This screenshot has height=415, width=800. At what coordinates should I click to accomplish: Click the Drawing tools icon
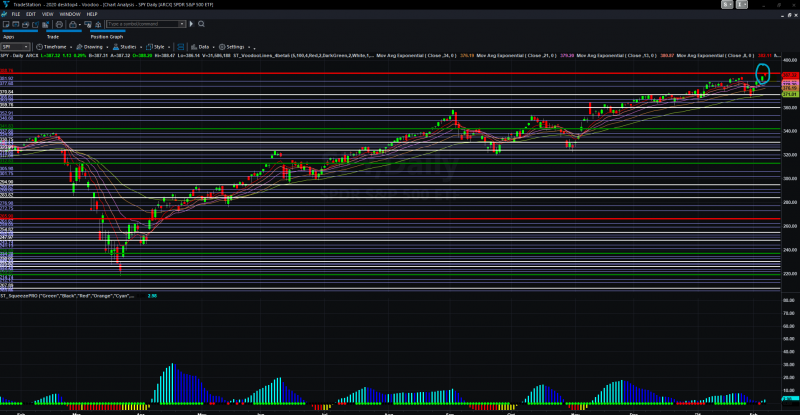pos(79,47)
